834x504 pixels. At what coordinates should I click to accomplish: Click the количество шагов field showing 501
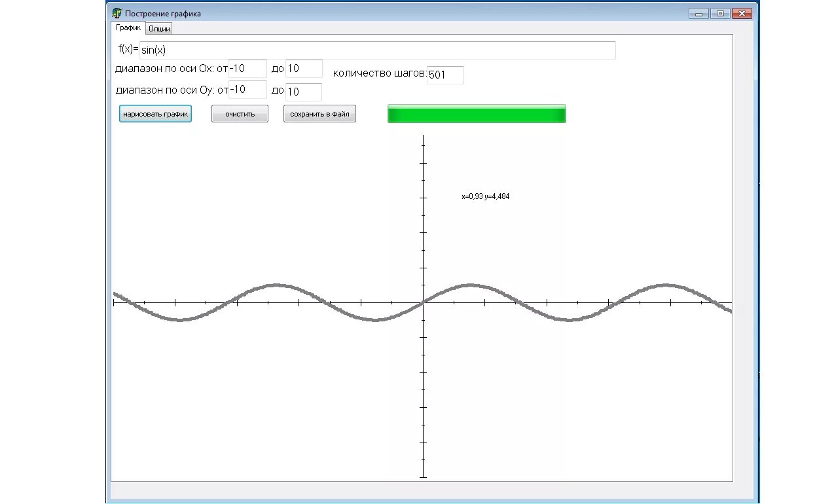click(x=445, y=75)
